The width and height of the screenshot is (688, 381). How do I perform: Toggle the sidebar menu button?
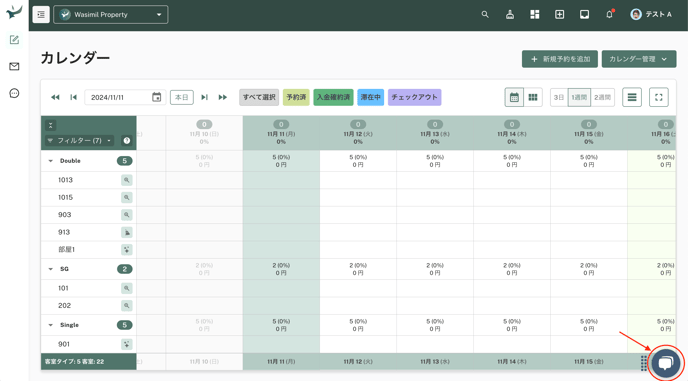point(41,14)
